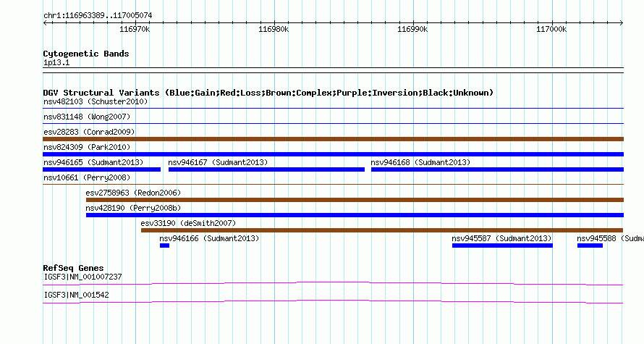Click the blue bar under nsv946168
This screenshot has width=644, height=344.
497,169
